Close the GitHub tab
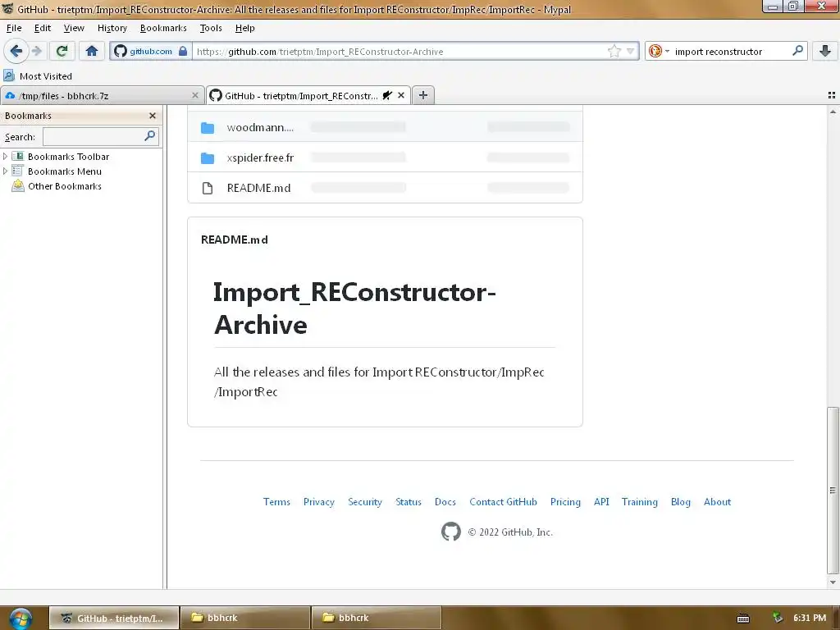 tap(400, 95)
